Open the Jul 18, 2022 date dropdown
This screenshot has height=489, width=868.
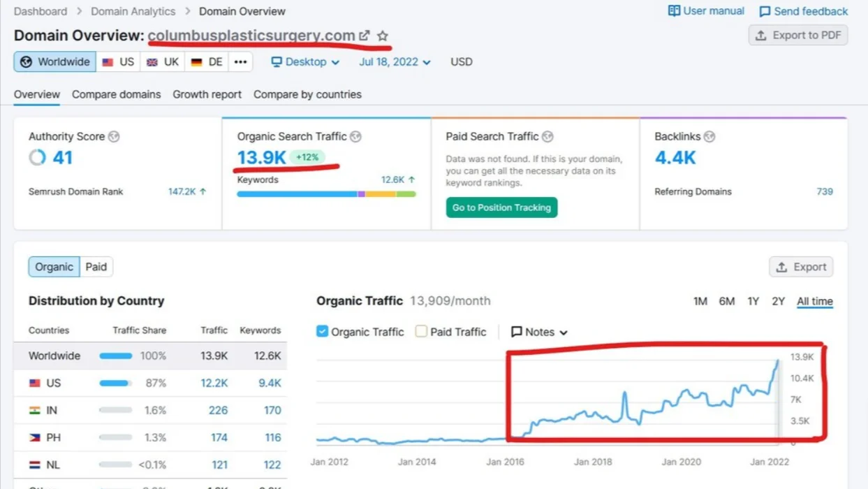395,62
